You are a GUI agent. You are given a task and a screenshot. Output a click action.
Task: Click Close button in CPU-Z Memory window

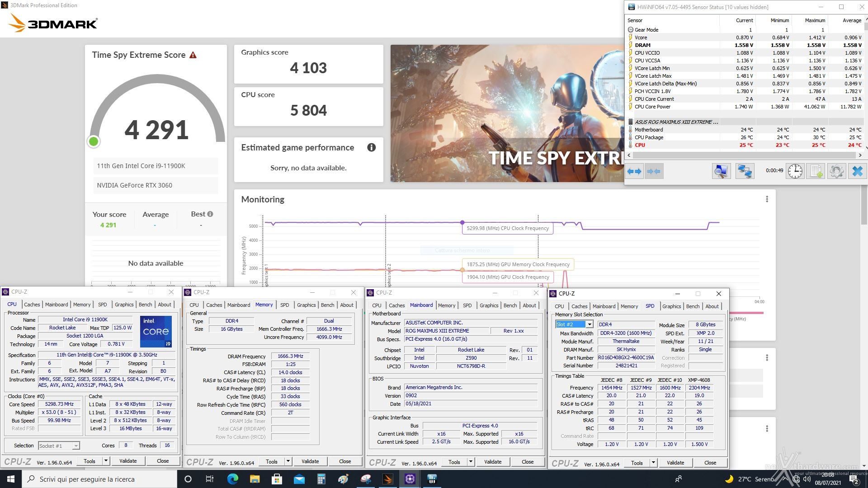point(345,461)
